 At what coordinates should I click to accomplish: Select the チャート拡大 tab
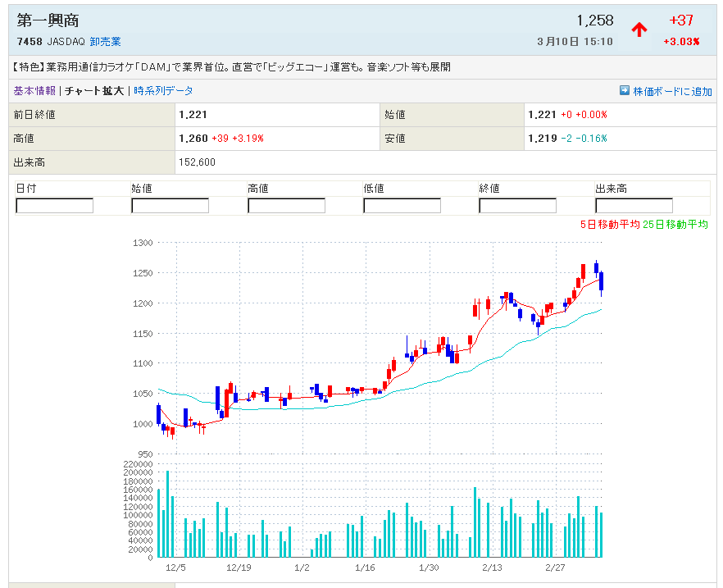click(x=94, y=91)
